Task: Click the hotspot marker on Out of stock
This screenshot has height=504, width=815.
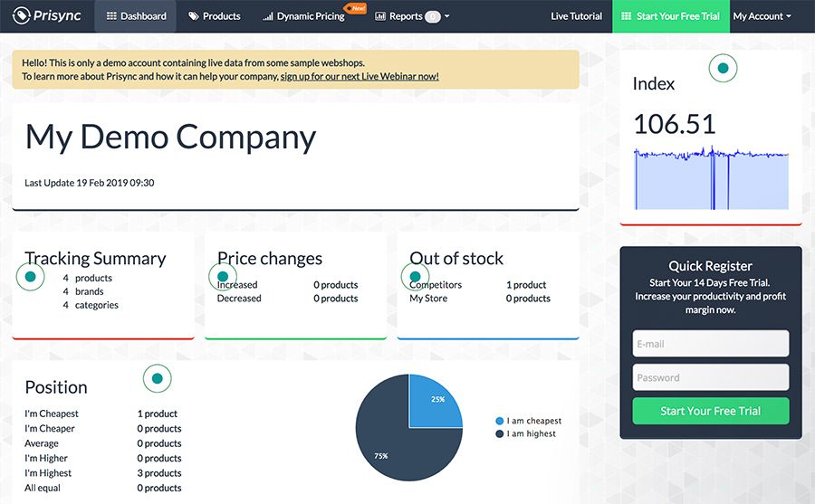Action: (416, 276)
